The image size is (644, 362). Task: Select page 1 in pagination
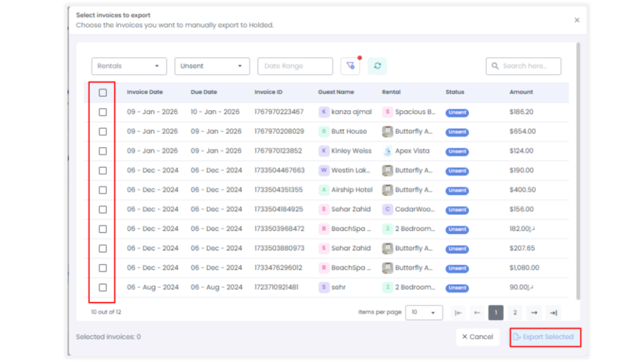[x=496, y=313]
